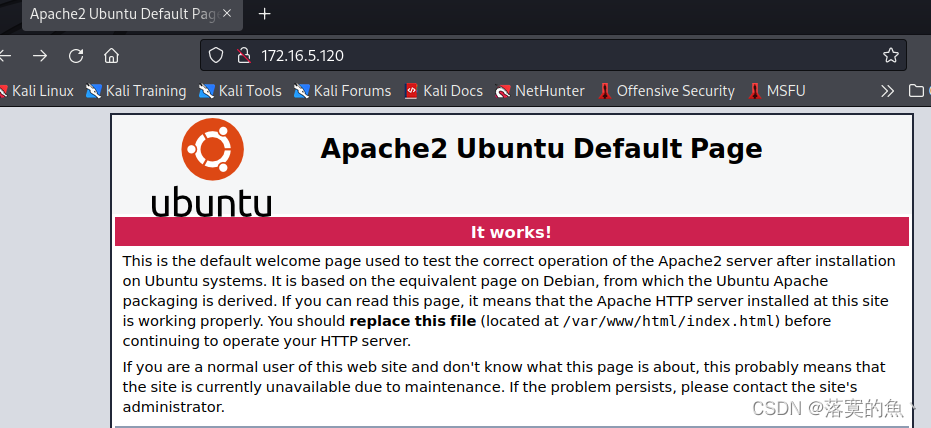Select the Apache2 Ubuntu Default Page tab

point(120,14)
